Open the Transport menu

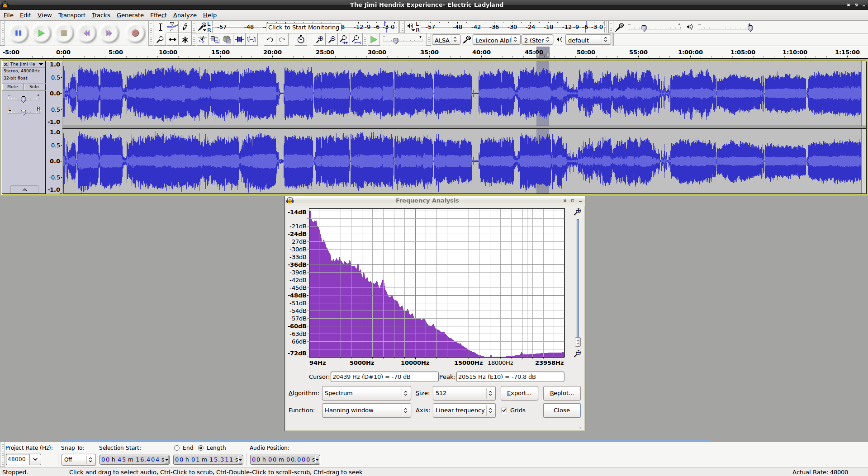point(71,15)
